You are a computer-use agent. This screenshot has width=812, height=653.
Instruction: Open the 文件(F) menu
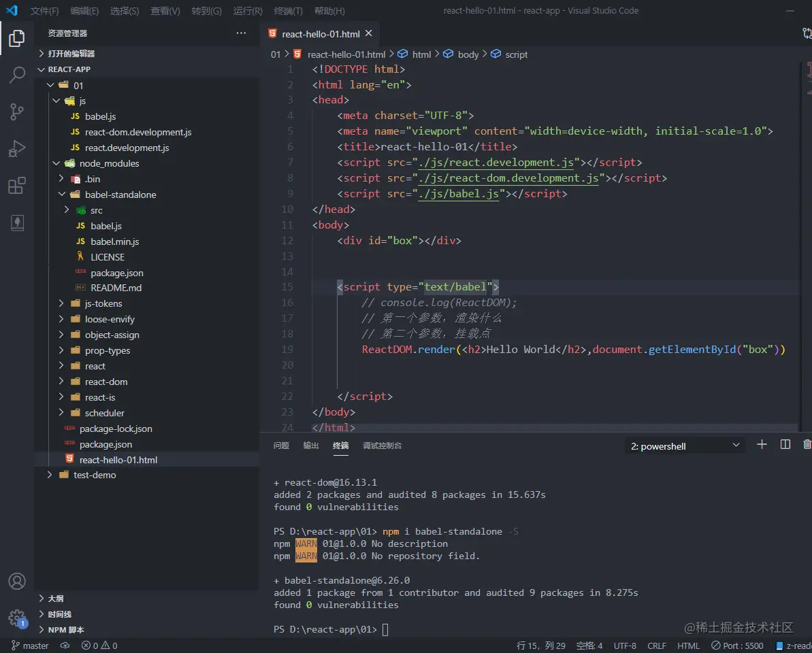click(44, 11)
